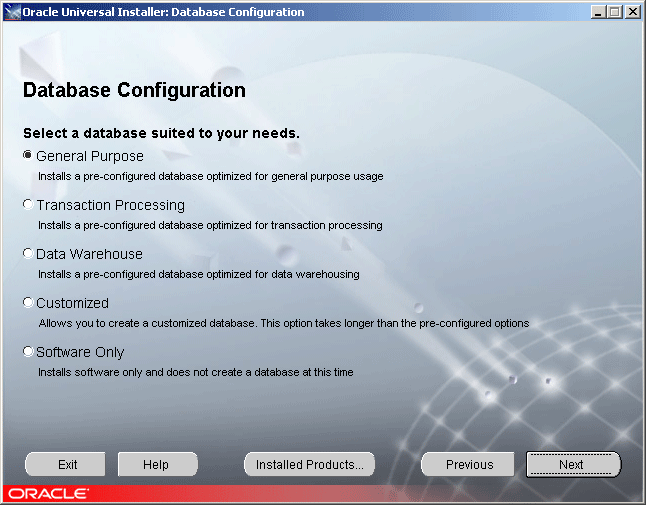
Task: Go back with the Previous button
Action: coord(468,465)
